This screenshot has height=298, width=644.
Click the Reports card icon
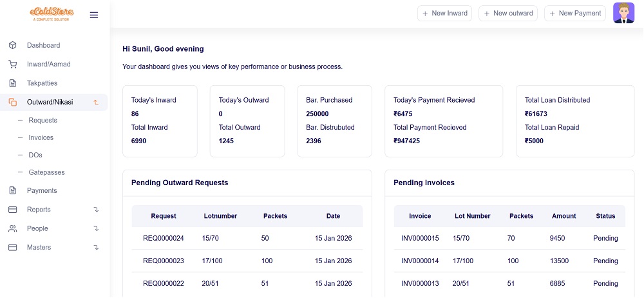point(12,210)
